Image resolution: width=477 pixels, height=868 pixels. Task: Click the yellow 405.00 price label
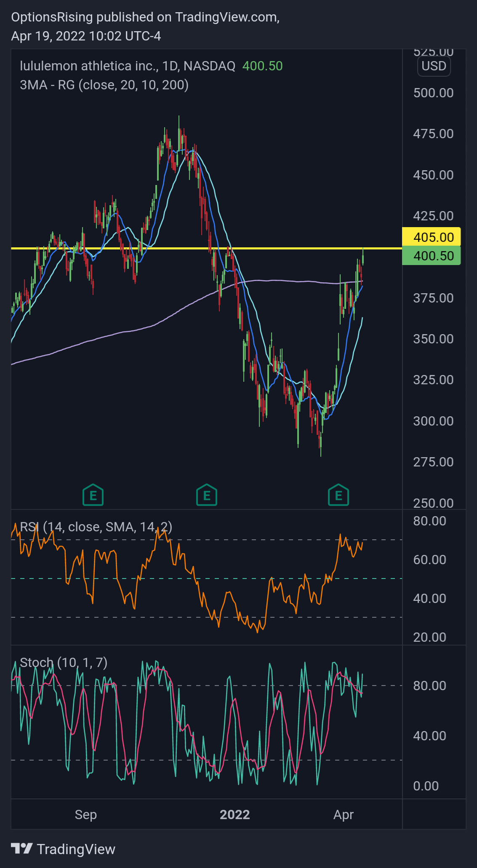pyautogui.click(x=432, y=237)
